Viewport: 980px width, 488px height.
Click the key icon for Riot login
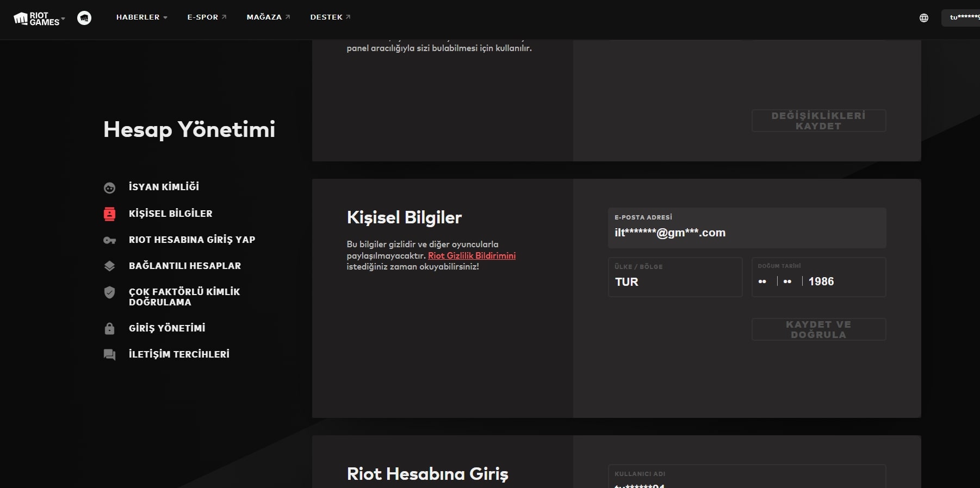[x=109, y=240]
